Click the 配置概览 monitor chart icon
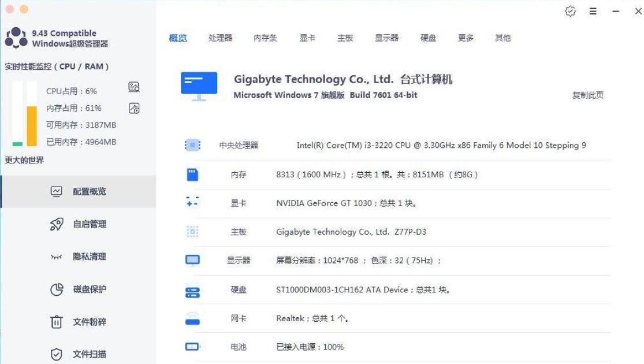Image resolution: width=644 pixels, height=364 pixels. (56, 191)
